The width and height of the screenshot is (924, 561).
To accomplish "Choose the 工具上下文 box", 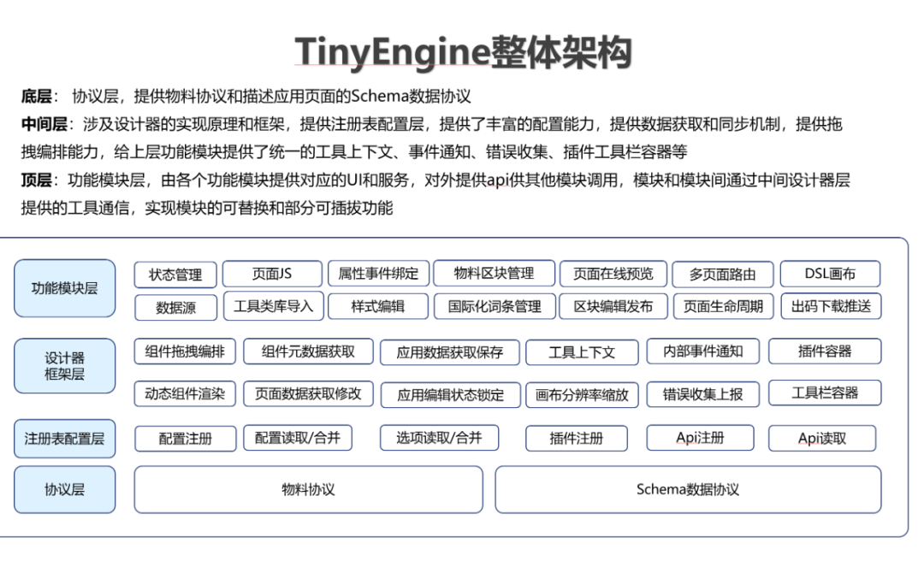I will (x=582, y=353).
